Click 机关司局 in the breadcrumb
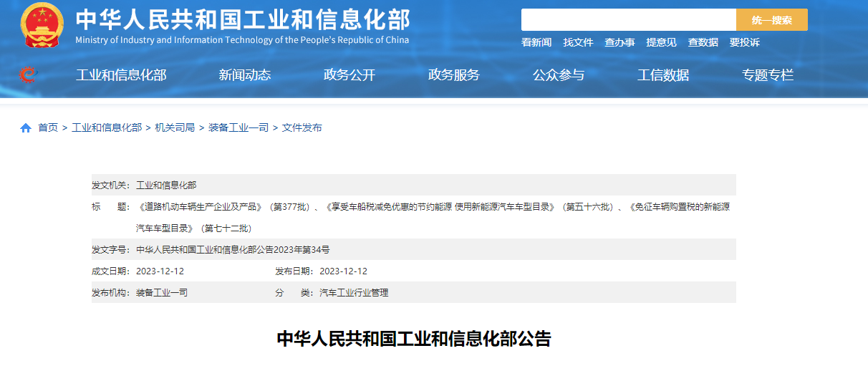The image size is (868, 376). [x=175, y=128]
